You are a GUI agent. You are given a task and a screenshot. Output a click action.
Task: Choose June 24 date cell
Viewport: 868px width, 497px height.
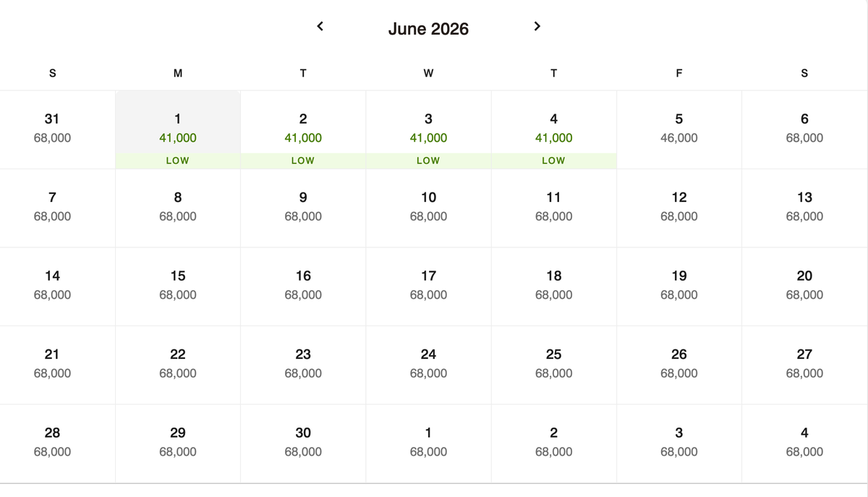428,363
